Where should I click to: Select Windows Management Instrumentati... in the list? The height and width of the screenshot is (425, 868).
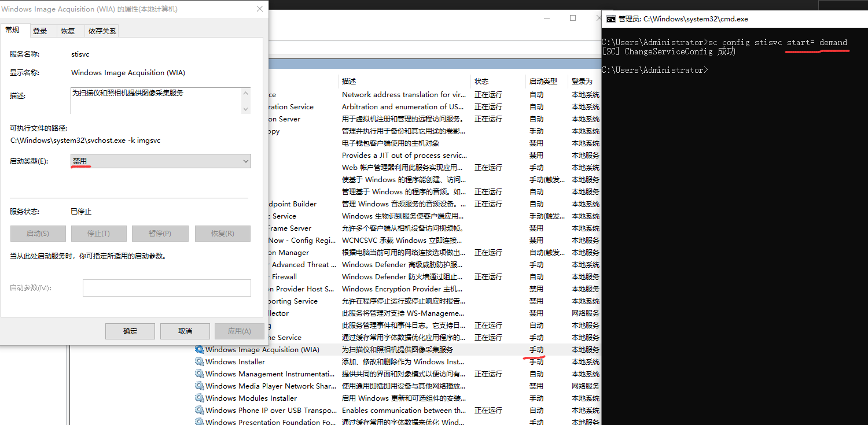(x=270, y=374)
